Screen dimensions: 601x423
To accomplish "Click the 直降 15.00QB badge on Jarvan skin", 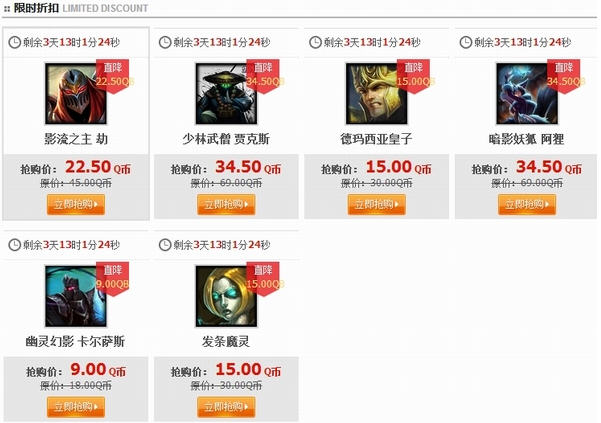I will click(414, 76).
